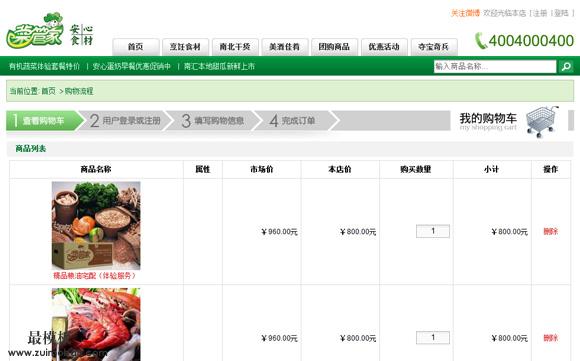The width and height of the screenshot is (580, 361).
Task: Click the shopping cart icon
Action: tap(542, 122)
